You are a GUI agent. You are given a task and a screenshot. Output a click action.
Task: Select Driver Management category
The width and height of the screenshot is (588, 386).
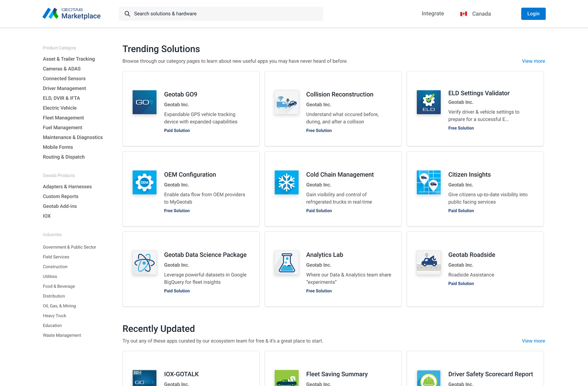64,88
